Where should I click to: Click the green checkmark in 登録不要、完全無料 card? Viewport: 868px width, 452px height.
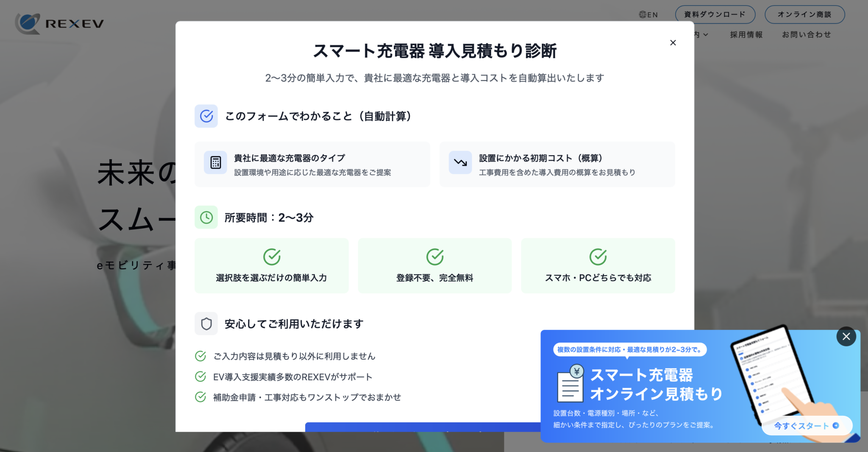tap(435, 256)
